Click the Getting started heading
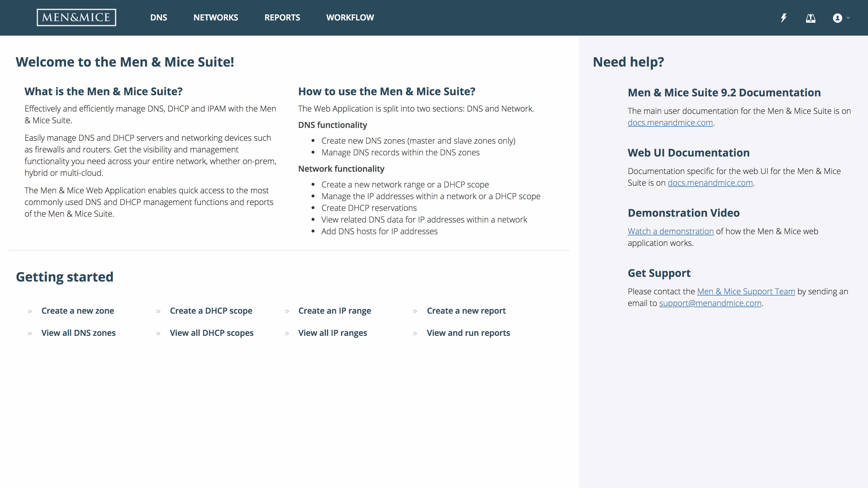The height and width of the screenshot is (488, 868). (x=65, y=277)
